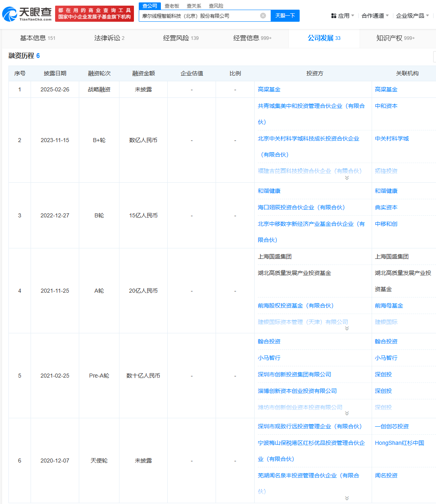Open 潍坊市创新创业资本投资有限公司 link
436x504 pixels.
pyautogui.click(x=300, y=407)
